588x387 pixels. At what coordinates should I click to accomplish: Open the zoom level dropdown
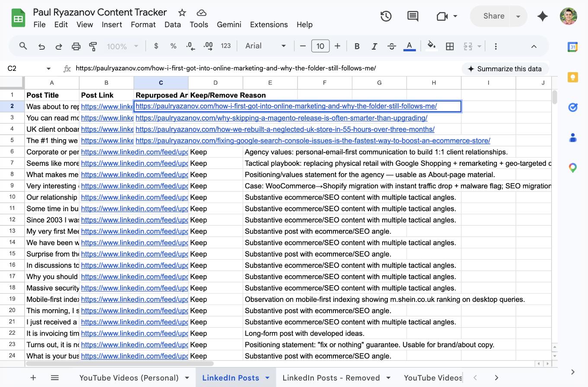tap(122, 46)
